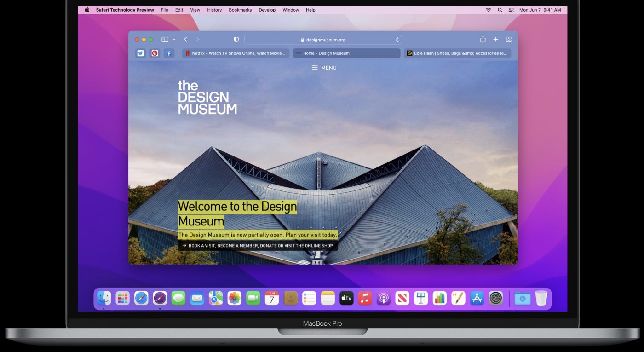Open FaceTime from the Dock
This screenshot has height=352, width=644.
(253, 298)
